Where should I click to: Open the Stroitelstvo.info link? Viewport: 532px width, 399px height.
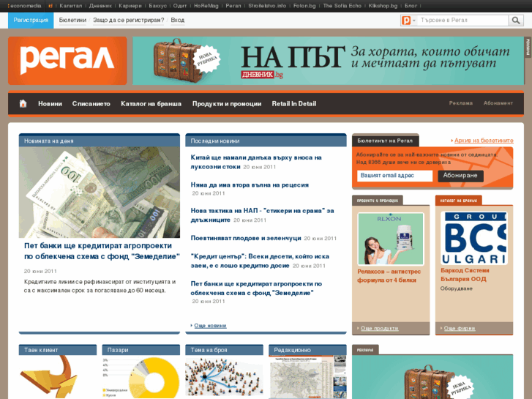pyautogui.click(x=267, y=6)
